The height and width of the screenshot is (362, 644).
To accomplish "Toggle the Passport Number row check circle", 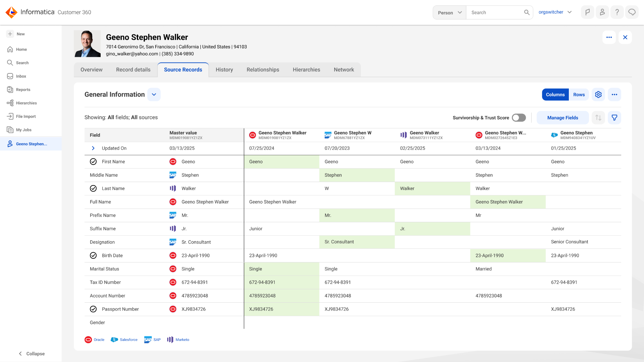I will (93, 309).
